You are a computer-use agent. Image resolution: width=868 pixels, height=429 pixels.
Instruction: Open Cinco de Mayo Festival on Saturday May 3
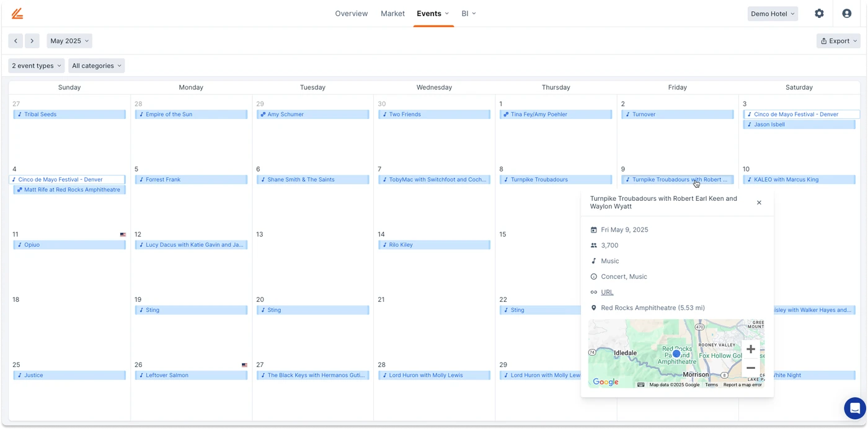[801, 115]
